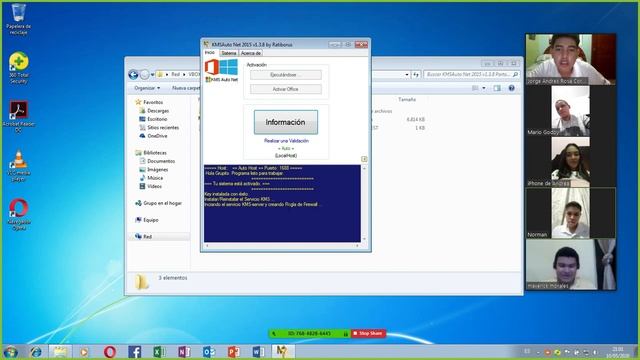Switch to the Acerca de tab
640x360 pixels.
click(x=251, y=53)
